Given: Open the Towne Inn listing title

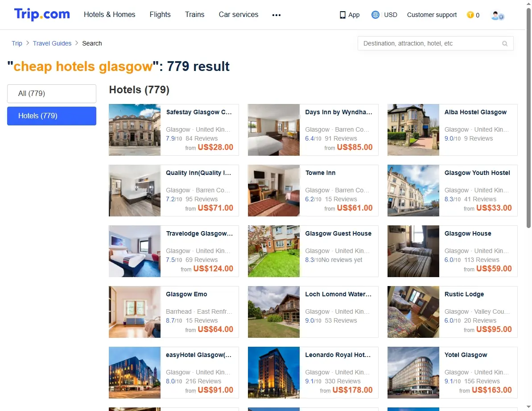Looking at the screenshot, I should (320, 173).
